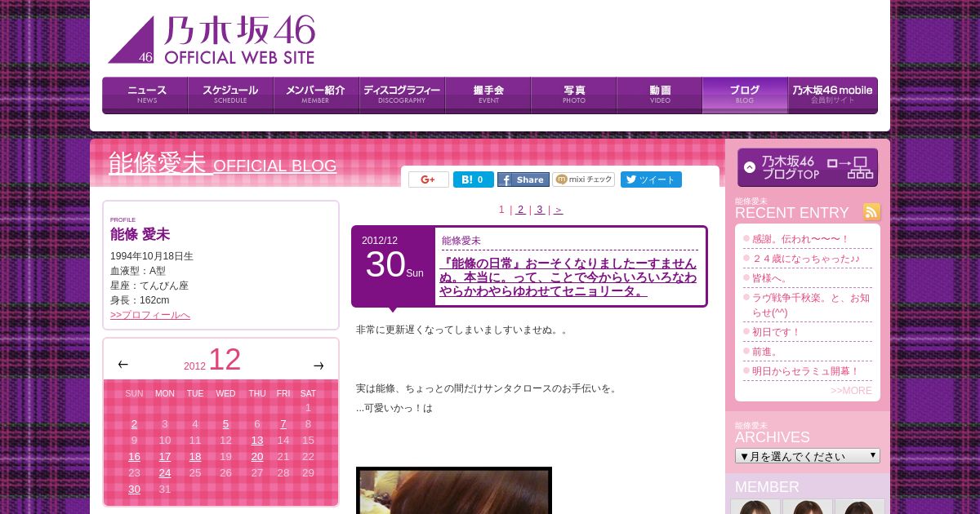Open the 写真 PHOTO menu

tap(573, 95)
